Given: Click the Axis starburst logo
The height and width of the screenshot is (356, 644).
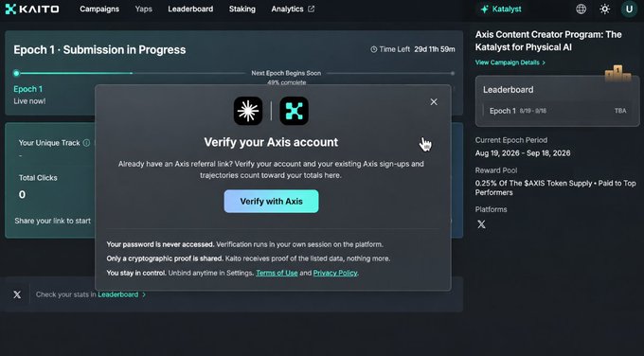Looking at the screenshot, I should coord(248,111).
